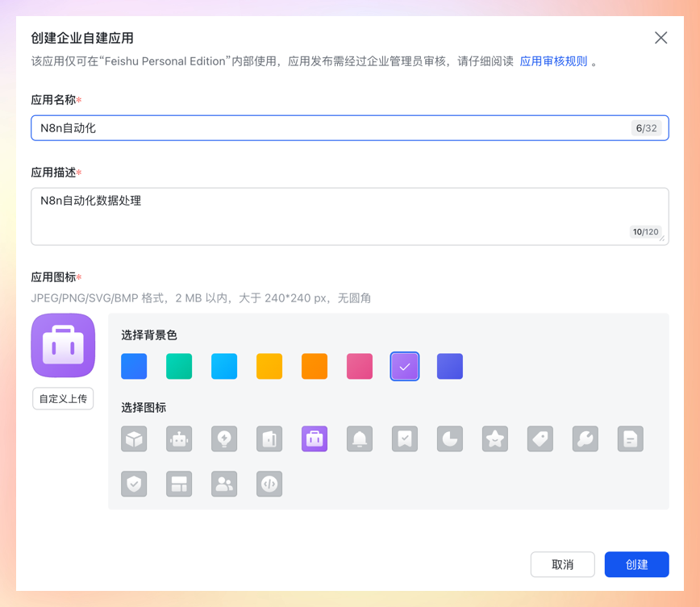Close the create app dialog
This screenshot has width=700, height=607.
coord(660,38)
